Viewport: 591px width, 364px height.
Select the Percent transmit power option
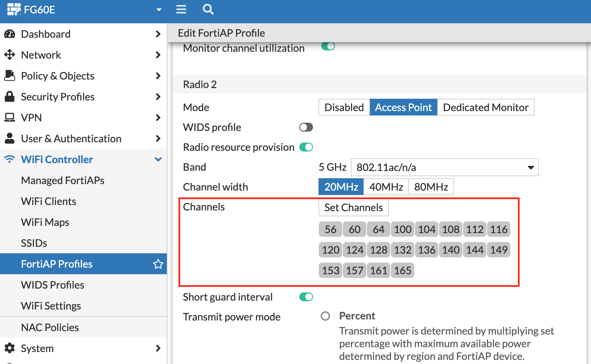tap(325, 316)
